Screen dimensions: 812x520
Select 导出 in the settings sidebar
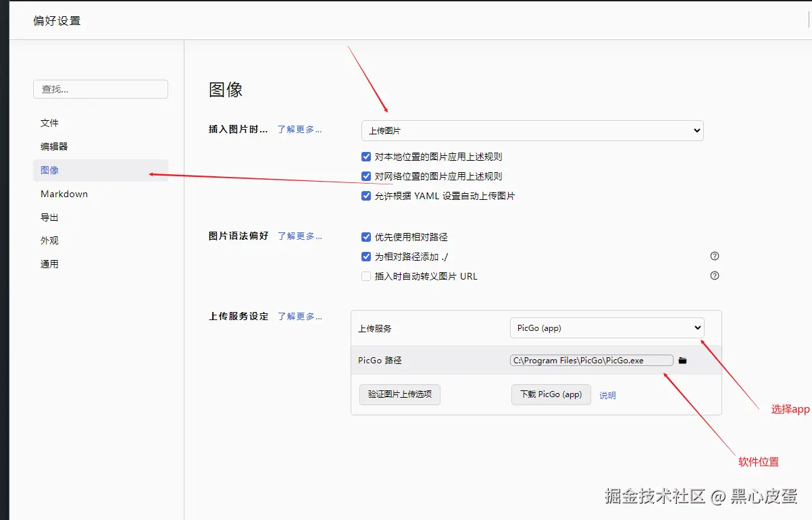pyautogui.click(x=101, y=217)
